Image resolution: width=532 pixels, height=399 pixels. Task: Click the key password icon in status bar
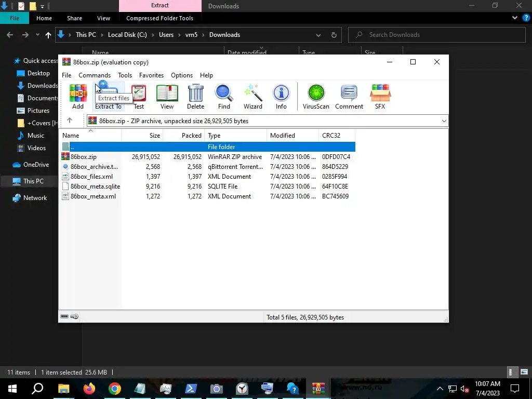[74, 316]
